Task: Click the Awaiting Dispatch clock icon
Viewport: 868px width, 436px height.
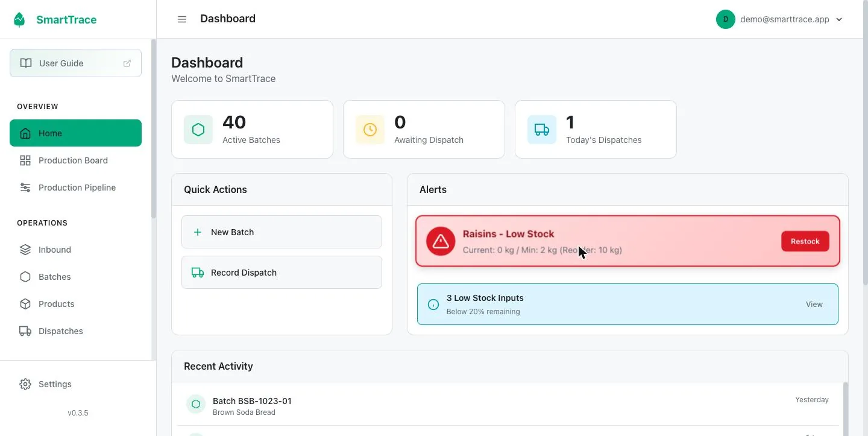Action: [x=370, y=130]
